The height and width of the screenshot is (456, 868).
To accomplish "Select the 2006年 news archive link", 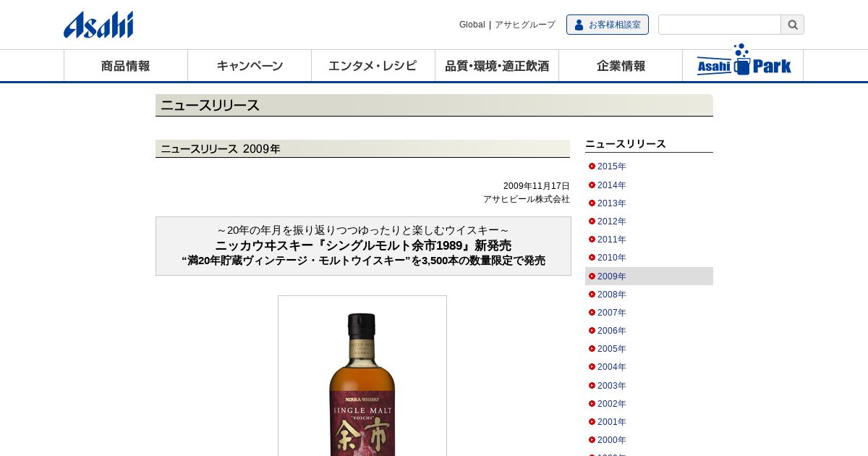I will (612, 331).
